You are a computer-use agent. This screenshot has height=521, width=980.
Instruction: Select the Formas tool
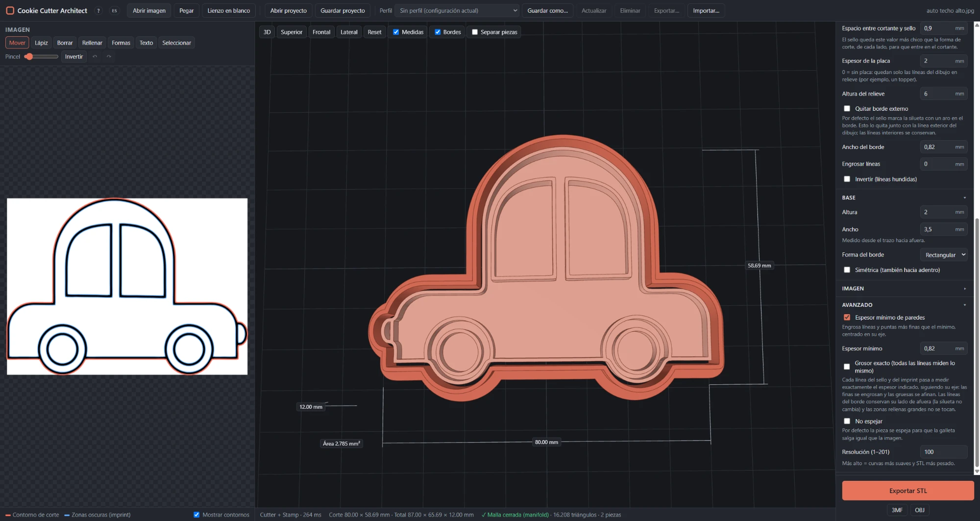(x=121, y=43)
